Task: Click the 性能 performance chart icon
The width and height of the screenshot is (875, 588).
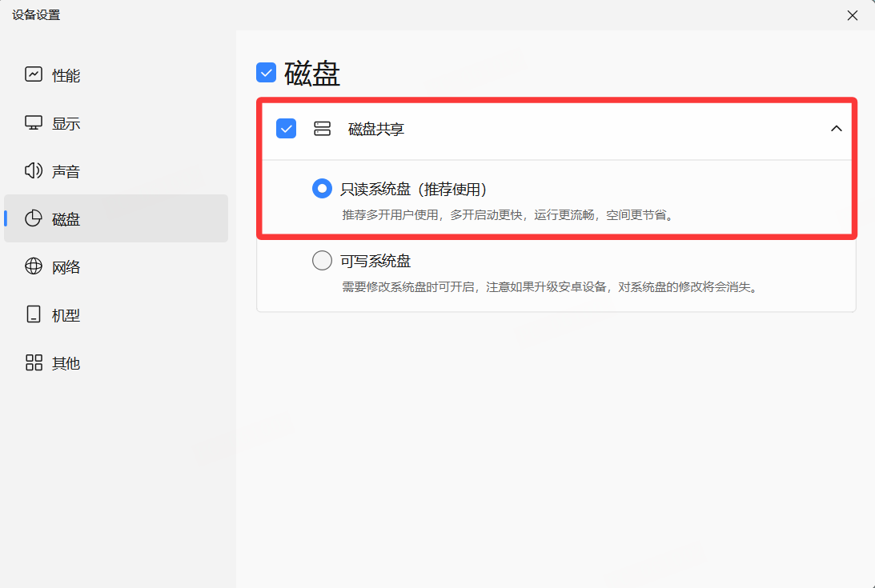Action: (34, 75)
